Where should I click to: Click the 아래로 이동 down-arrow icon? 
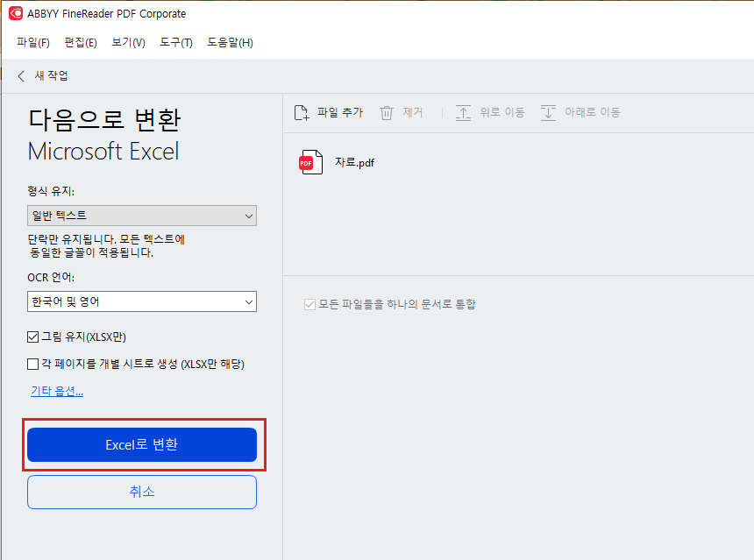click(x=548, y=112)
